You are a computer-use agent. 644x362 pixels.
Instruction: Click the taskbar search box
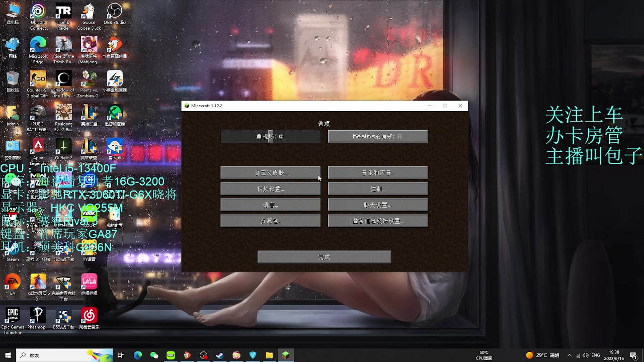[x=64, y=355]
